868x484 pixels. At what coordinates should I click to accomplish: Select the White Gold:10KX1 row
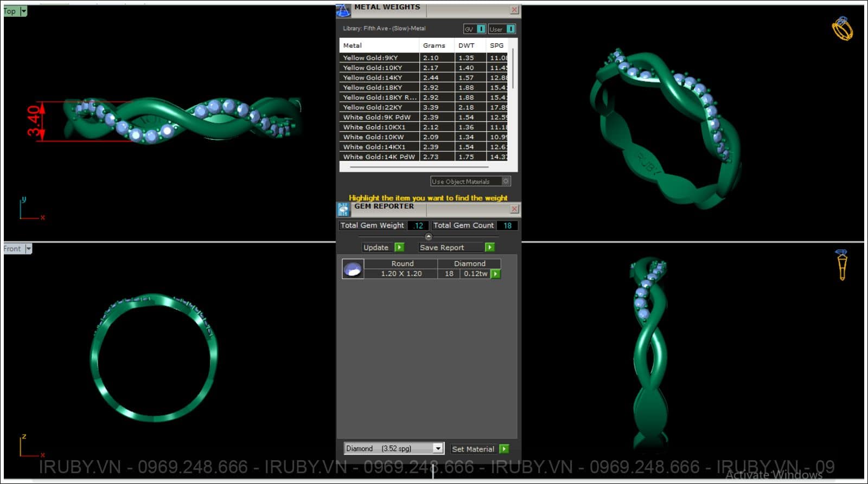pyautogui.click(x=424, y=127)
